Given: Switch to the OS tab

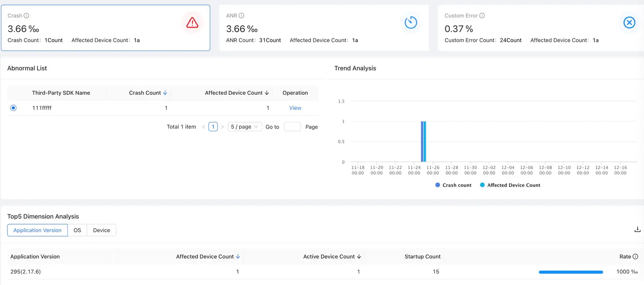Looking at the screenshot, I should coord(77,230).
